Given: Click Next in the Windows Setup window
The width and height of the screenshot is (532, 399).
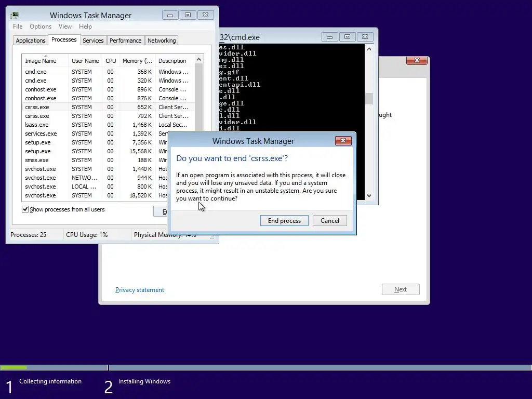Looking at the screenshot, I should point(401,289).
